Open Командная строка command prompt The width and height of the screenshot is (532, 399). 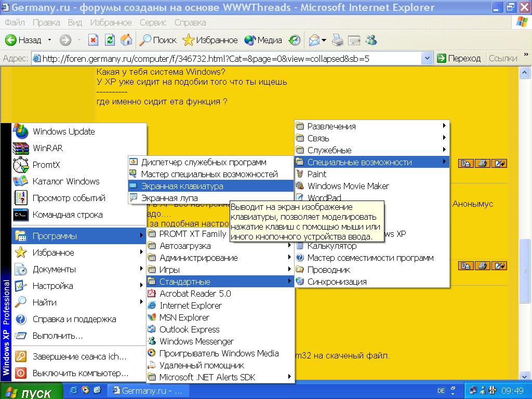[79, 215]
